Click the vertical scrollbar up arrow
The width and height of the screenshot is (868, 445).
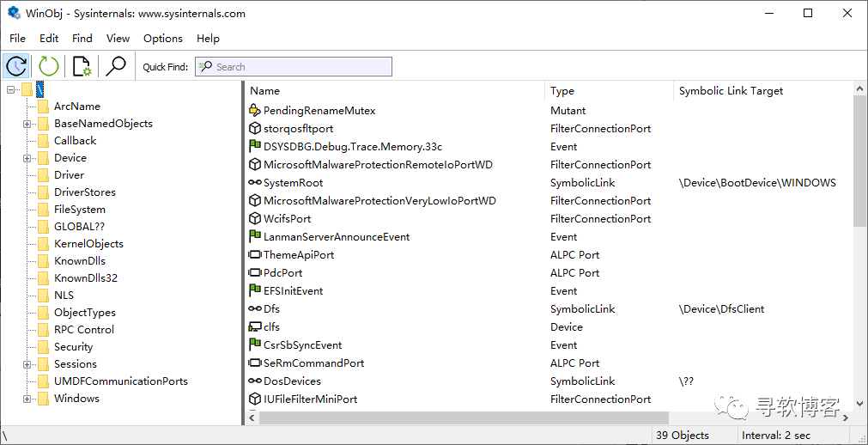[x=859, y=88]
